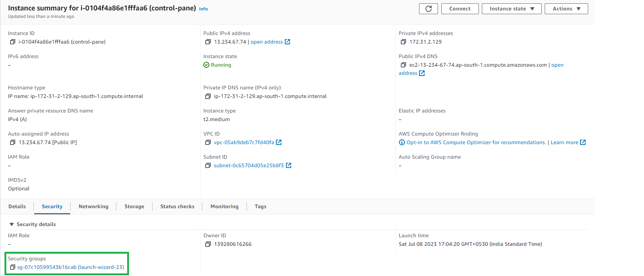Collapse the Security details section

pos(12,225)
